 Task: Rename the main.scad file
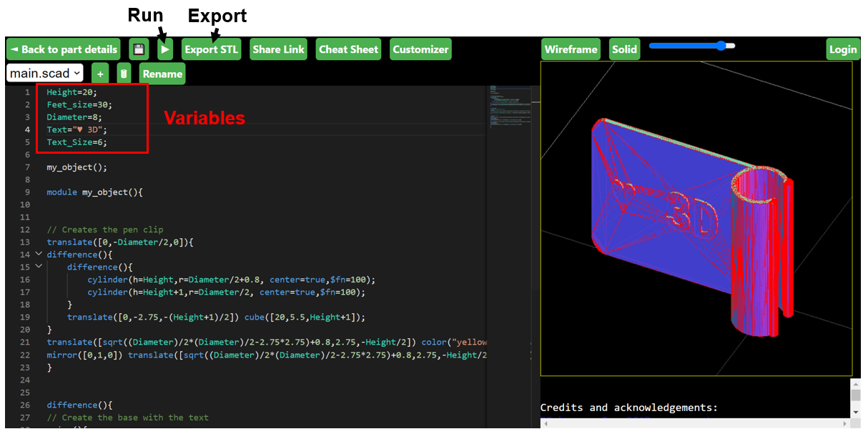point(162,73)
